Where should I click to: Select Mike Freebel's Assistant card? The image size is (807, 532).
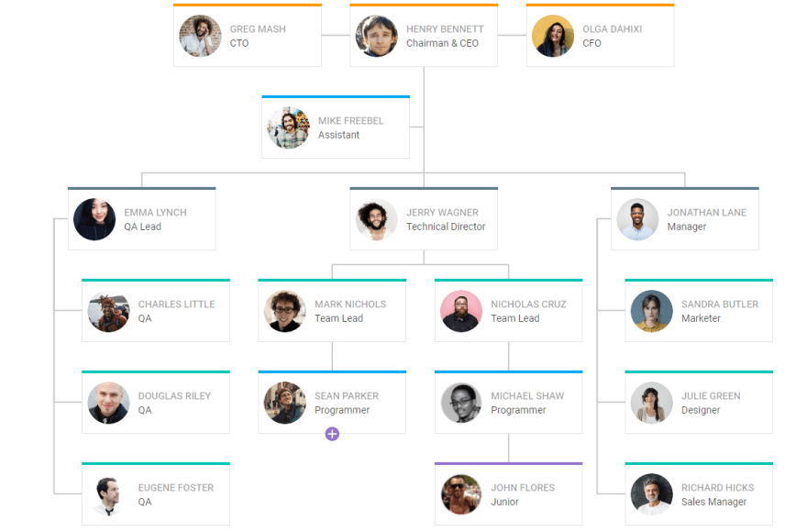(x=336, y=127)
